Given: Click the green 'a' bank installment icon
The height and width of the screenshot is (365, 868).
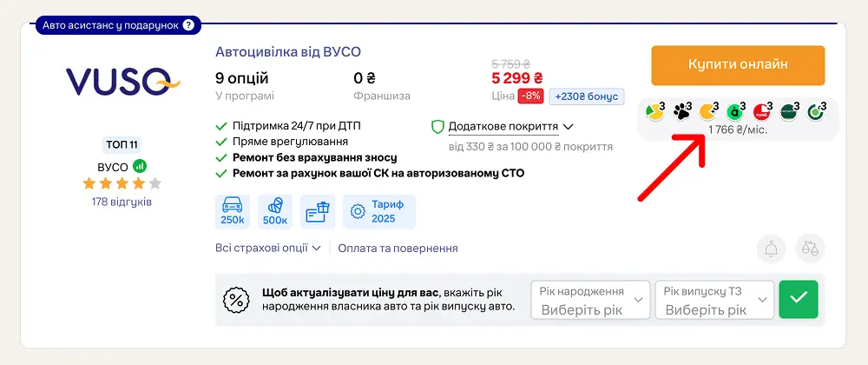Looking at the screenshot, I should pyautogui.click(x=736, y=112).
